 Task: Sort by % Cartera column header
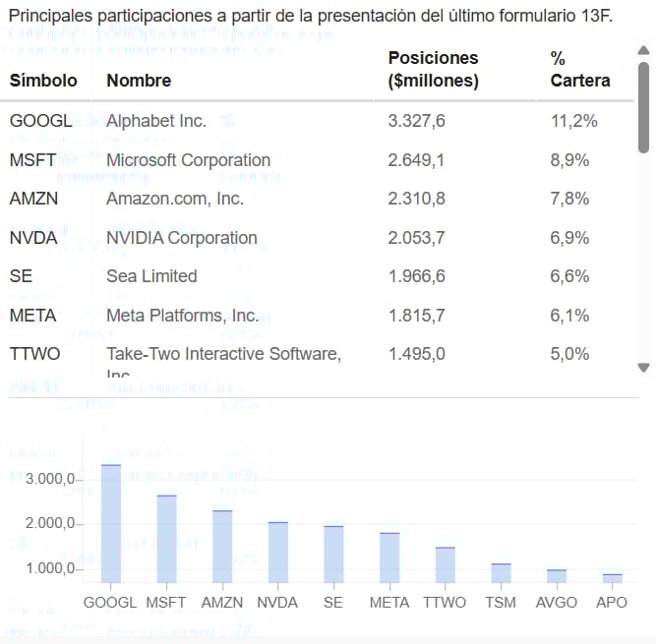point(580,70)
